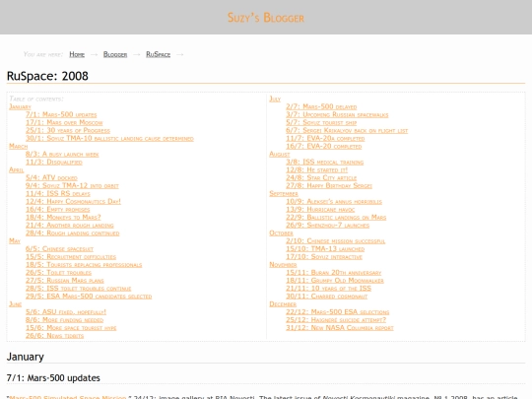Open 21/4: Another rough landing
The width and height of the screenshot is (532, 399).
click(70, 225)
